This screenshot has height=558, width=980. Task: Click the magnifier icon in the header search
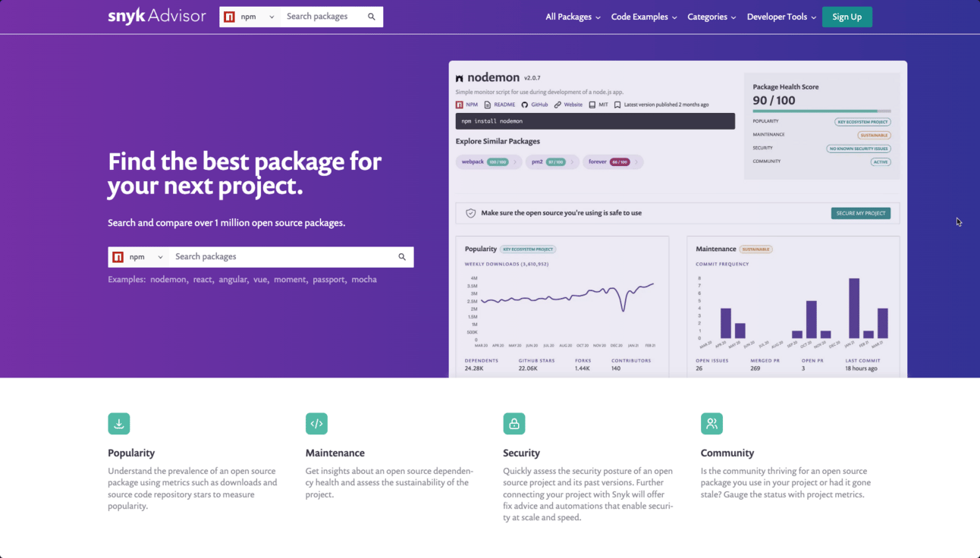pos(372,17)
